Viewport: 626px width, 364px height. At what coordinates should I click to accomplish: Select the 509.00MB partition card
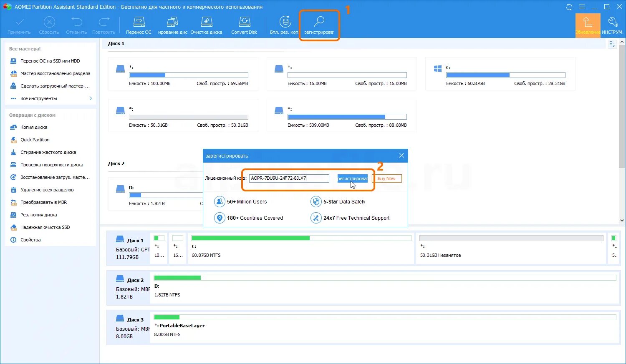pyautogui.click(x=341, y=115)
